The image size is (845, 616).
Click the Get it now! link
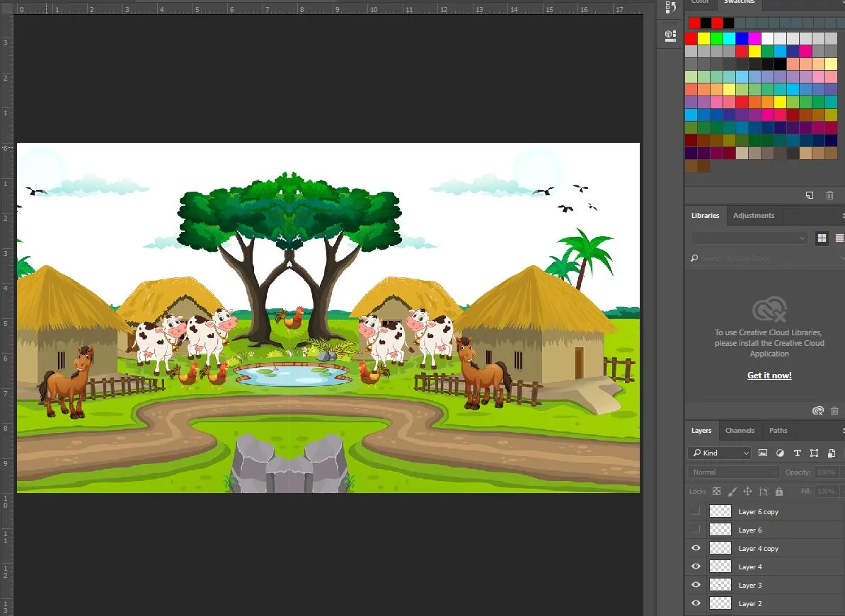769,376
